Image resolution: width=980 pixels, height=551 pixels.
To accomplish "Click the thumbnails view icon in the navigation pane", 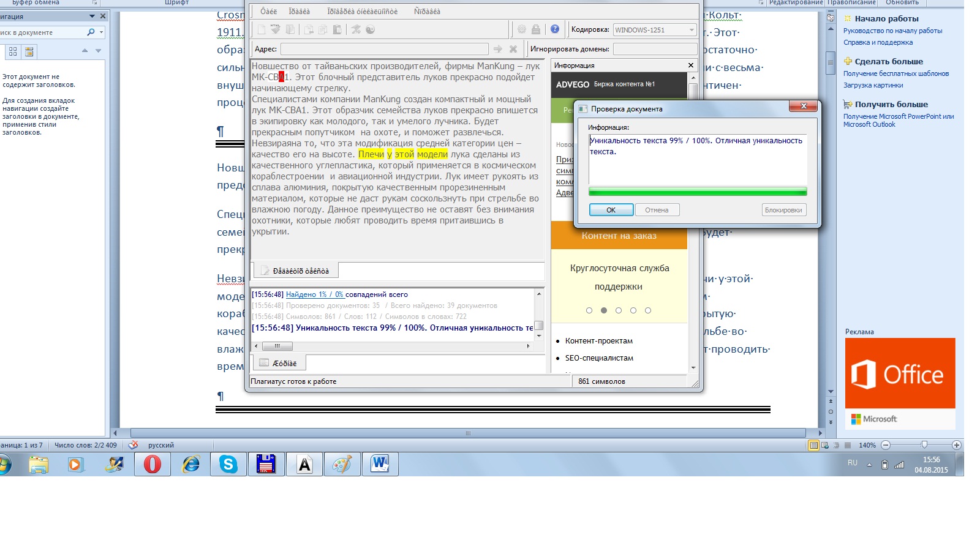I will 13,52.
